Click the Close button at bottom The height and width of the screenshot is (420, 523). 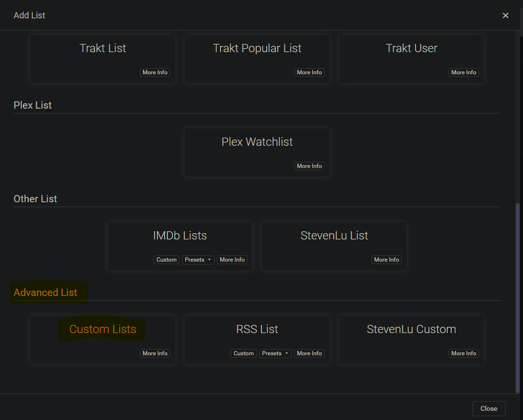pos(489,408)
